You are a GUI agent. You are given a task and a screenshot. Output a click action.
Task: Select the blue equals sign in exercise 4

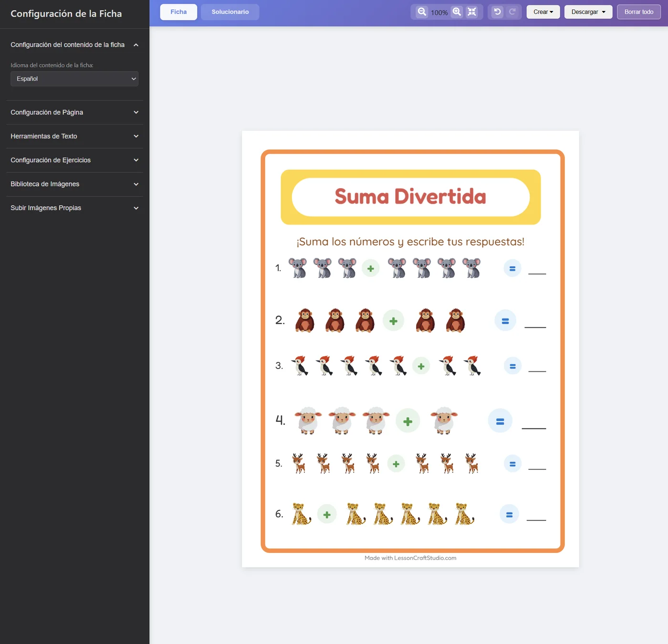point(500,421)
